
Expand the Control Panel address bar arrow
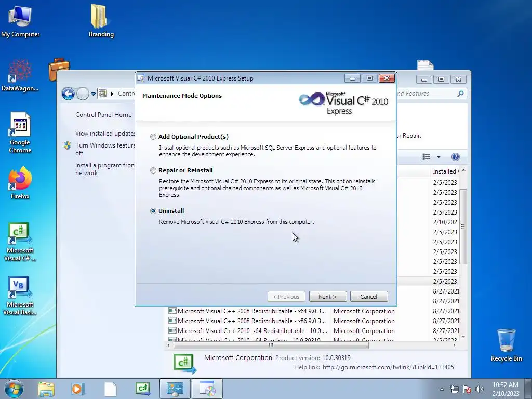point(112,94)
